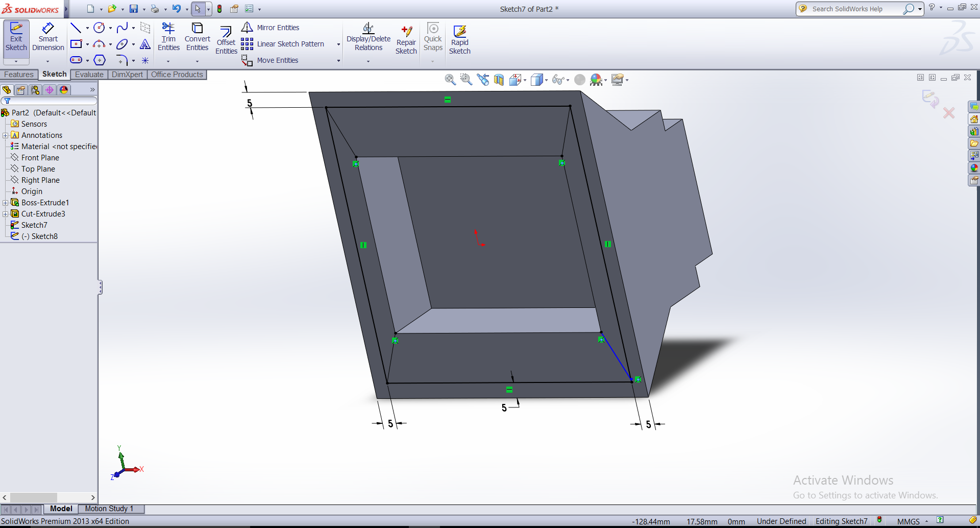Click Linear Sketch Pattern tool
The height and width of the screenshot is (528, 980).
pyautogui.click(x=283, y=44)
